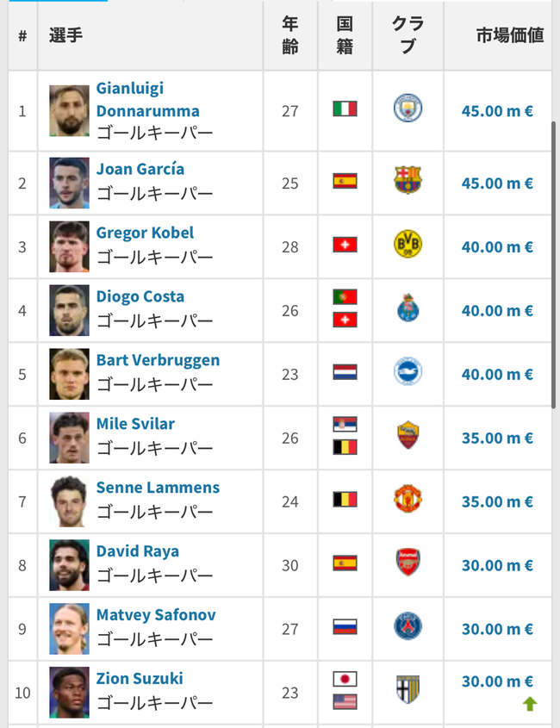Image resolution: width=560 pixels, height=728 pixels.
Task: Select the Arsenal club badge
Action: tap(408, 563)
